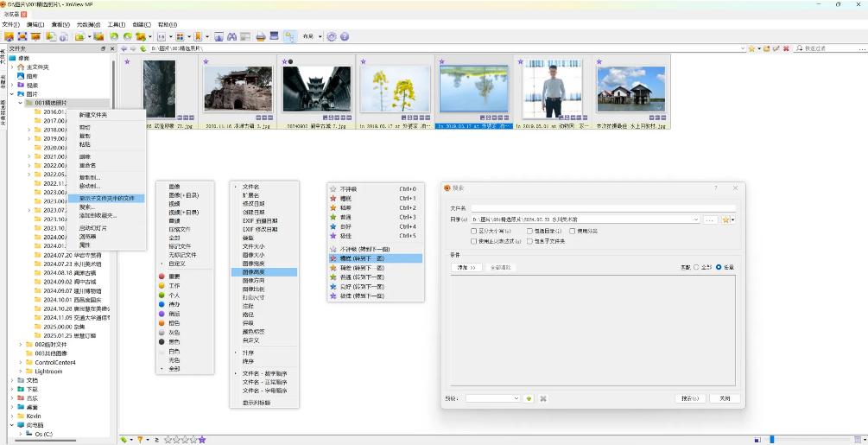This screenshot has width=868, height=445.
Task: Select 图像高度 in sort menu
Action: click(x=264, y=272)
